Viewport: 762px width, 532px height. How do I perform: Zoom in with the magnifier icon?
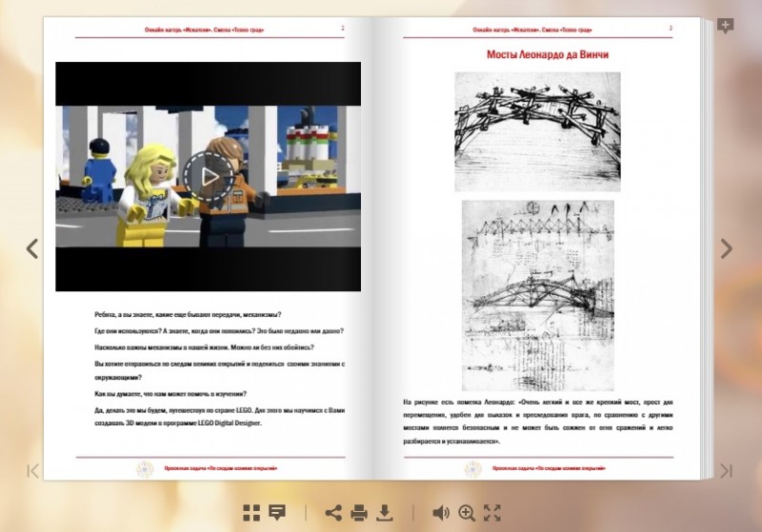pos(467,513)
